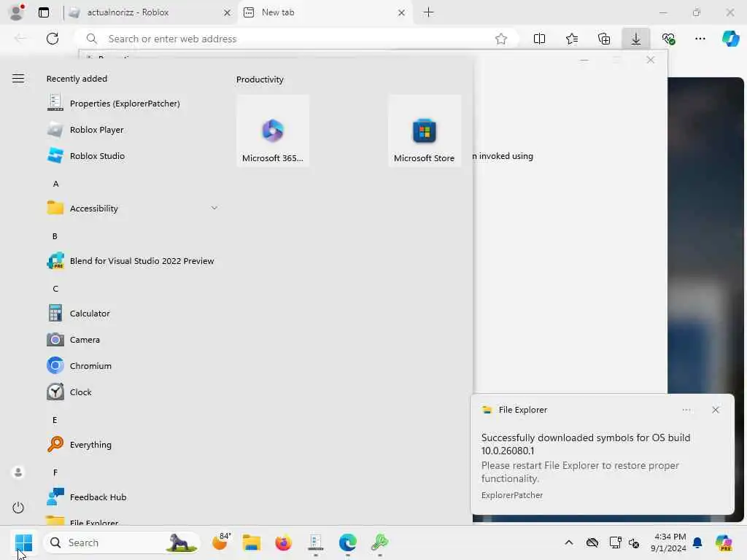Click the letter B section header

55,236
